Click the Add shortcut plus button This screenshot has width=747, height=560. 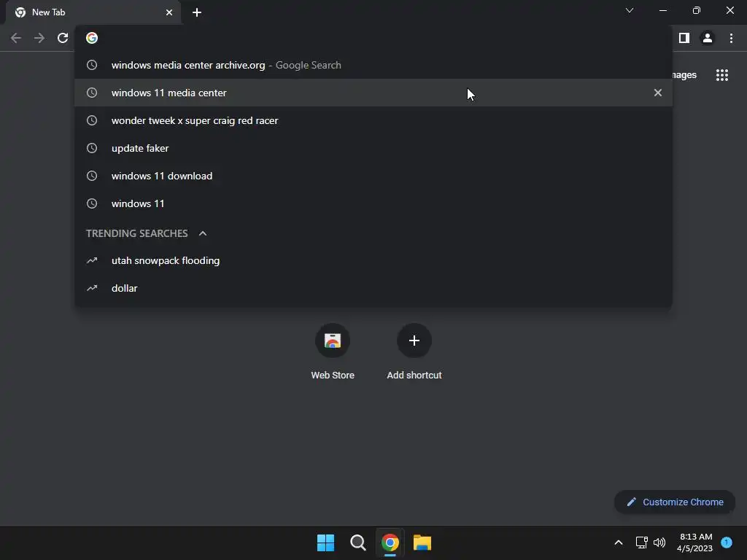click(414, 341)
